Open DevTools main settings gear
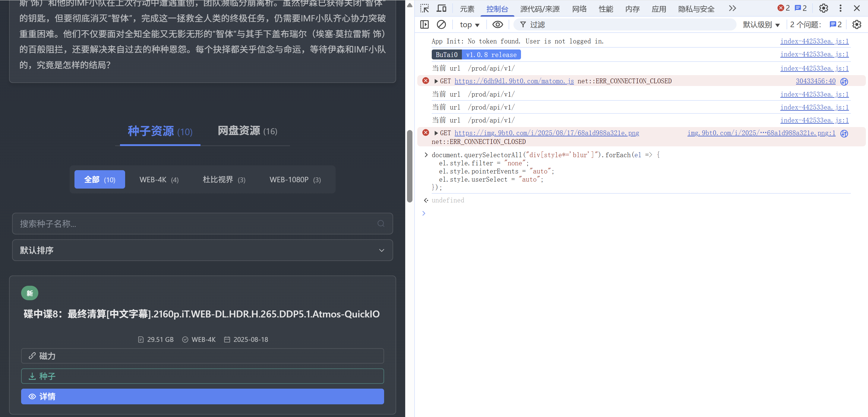This screenshot has width=868, height=417. click(823, 8)
